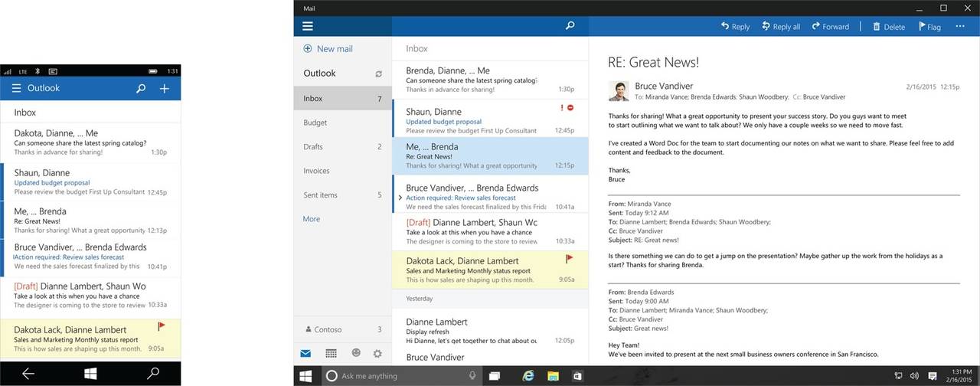Open File Explorer from the taskbar
980x386 pixels.
[x=554, y=376]
